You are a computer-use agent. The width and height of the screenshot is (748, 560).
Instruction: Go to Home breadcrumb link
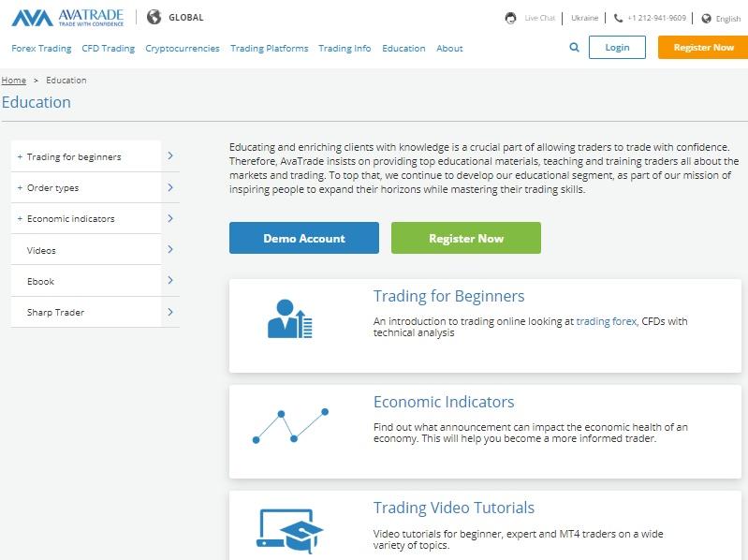[x=14, y=81]
